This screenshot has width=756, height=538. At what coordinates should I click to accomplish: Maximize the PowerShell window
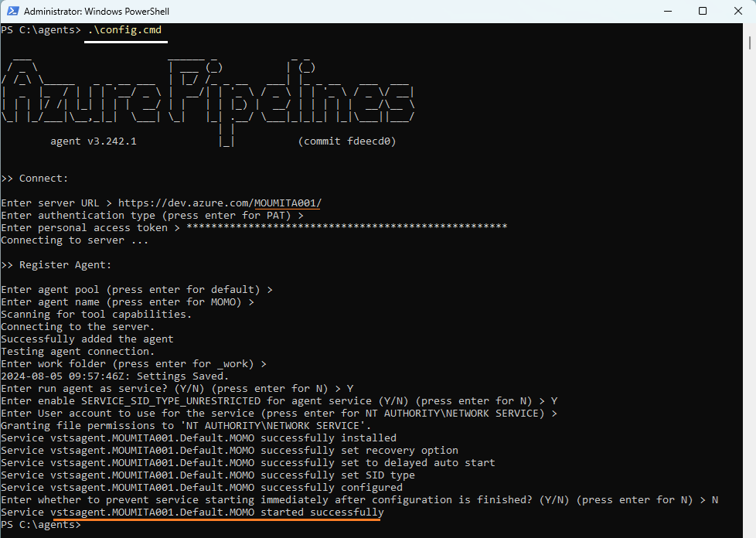[703, 11]
